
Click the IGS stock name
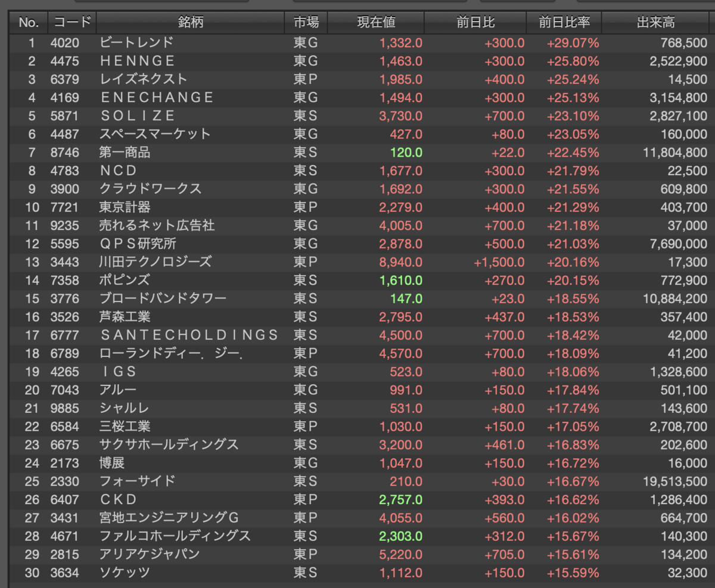pyautogui.click(x=118, y=371)
